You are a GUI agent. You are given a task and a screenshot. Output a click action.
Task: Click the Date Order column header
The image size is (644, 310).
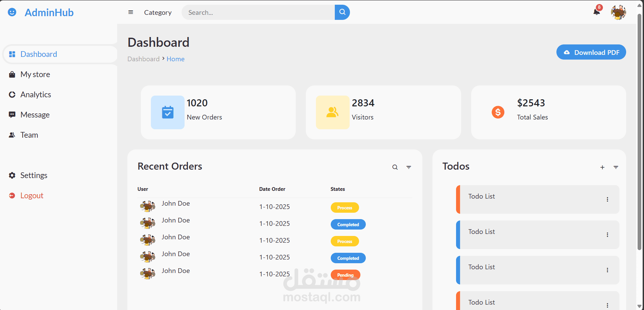[272, 189]
